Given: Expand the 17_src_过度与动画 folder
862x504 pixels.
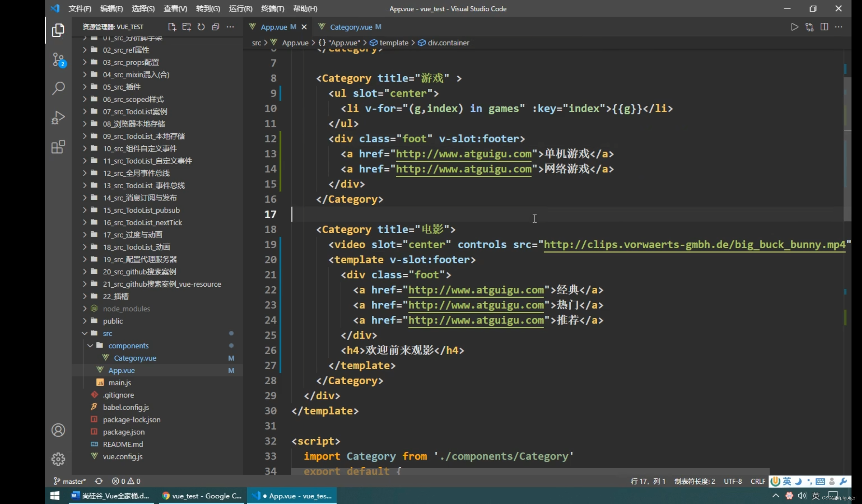Looking at the screenshot, I should coord(158,234).
